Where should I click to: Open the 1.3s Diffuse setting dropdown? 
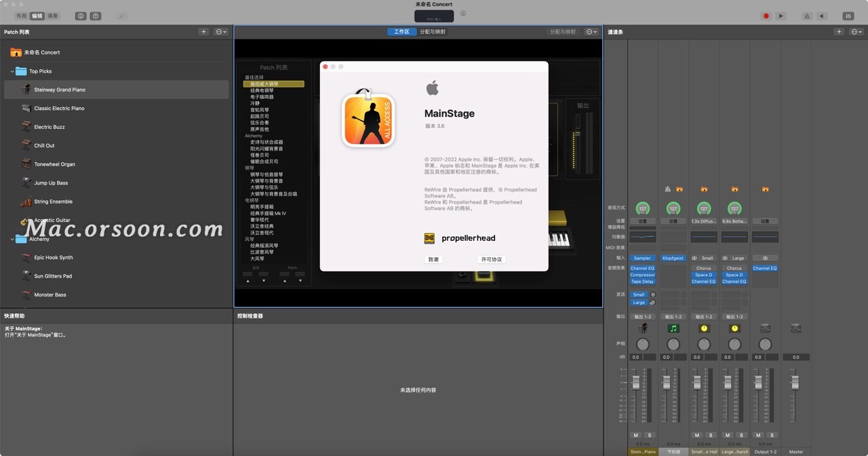tap(703, 221)
